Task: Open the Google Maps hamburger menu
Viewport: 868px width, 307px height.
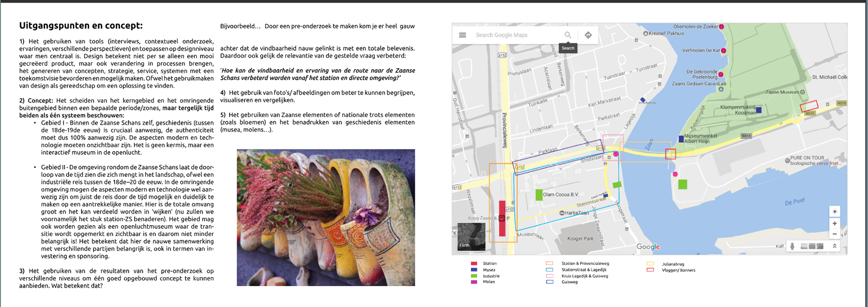Action: [462, 35]
